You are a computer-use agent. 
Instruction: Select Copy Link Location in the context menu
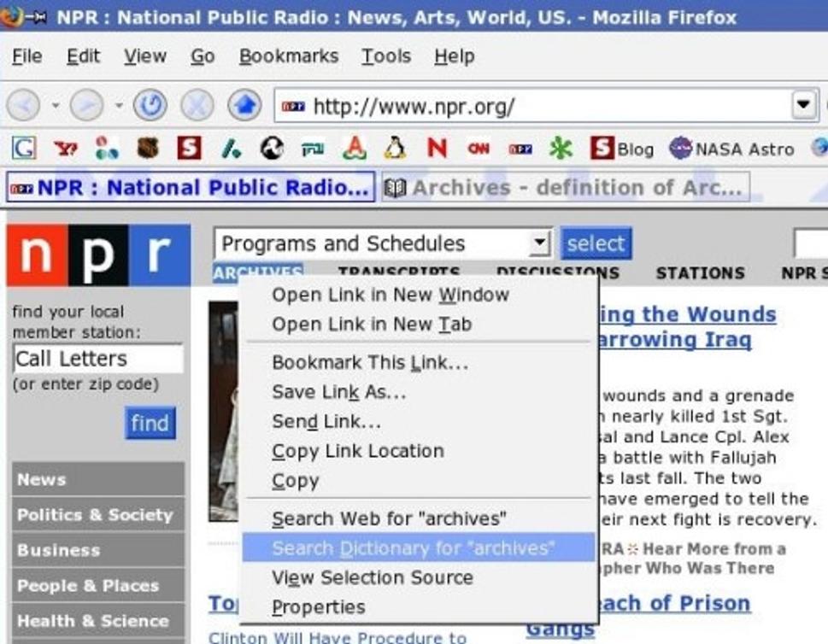click(420, 451)
